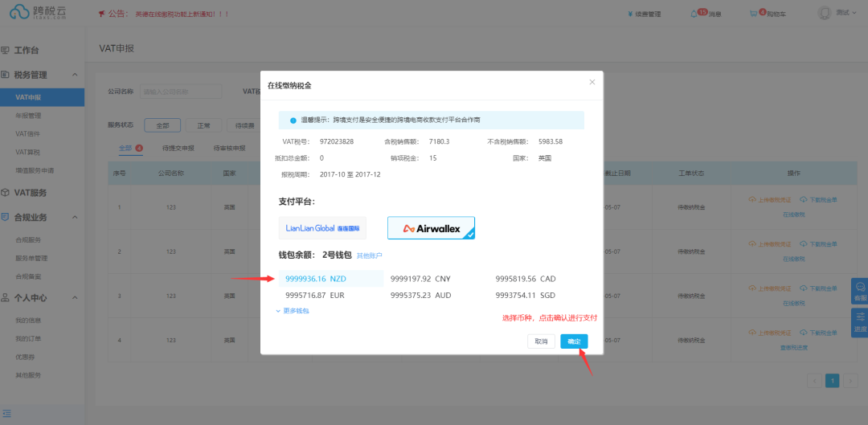Open 增值服务申请 in sidebar
This screenshot has width=868, height=425.
35,170
